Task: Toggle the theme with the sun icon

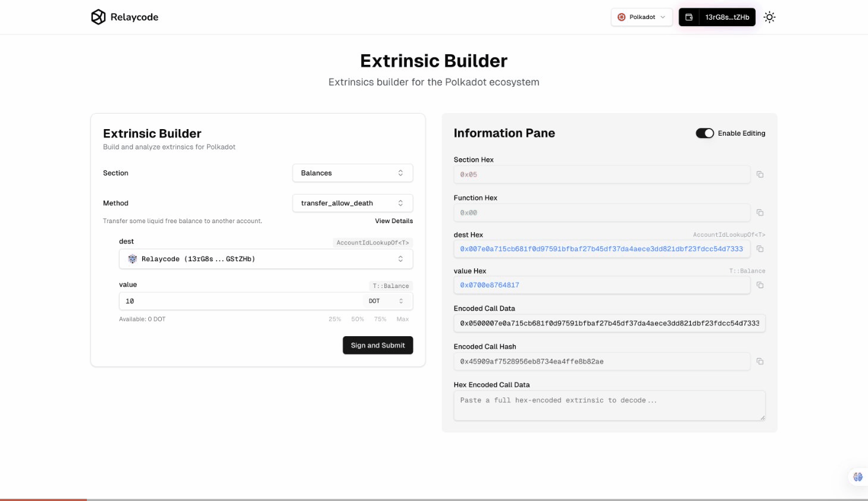Action: point(769,17)
